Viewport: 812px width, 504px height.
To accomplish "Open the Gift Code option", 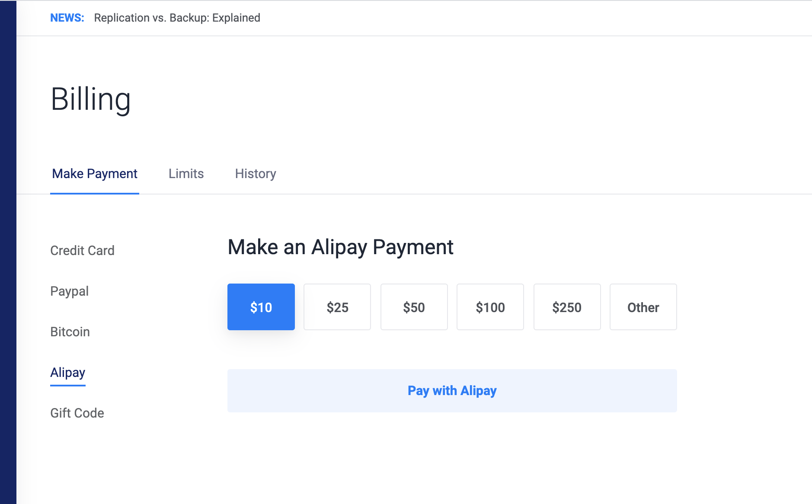I will tap(77, 413).
